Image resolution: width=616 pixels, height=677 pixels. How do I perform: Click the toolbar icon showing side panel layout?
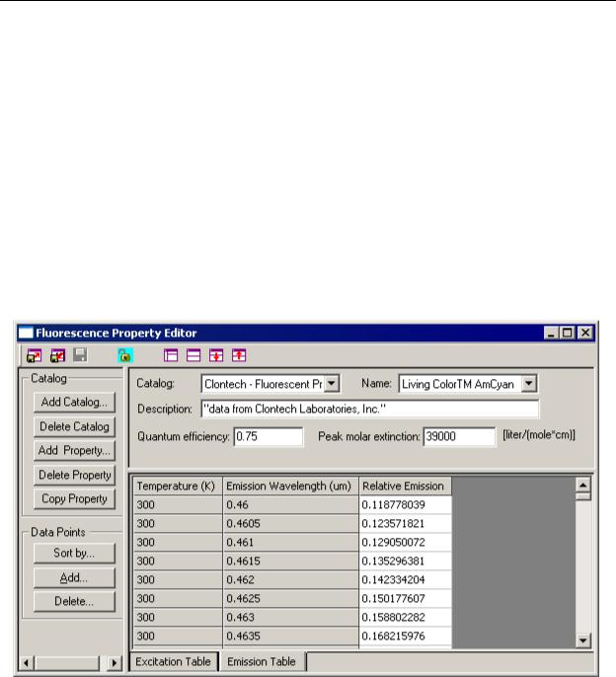click(171, 355)
